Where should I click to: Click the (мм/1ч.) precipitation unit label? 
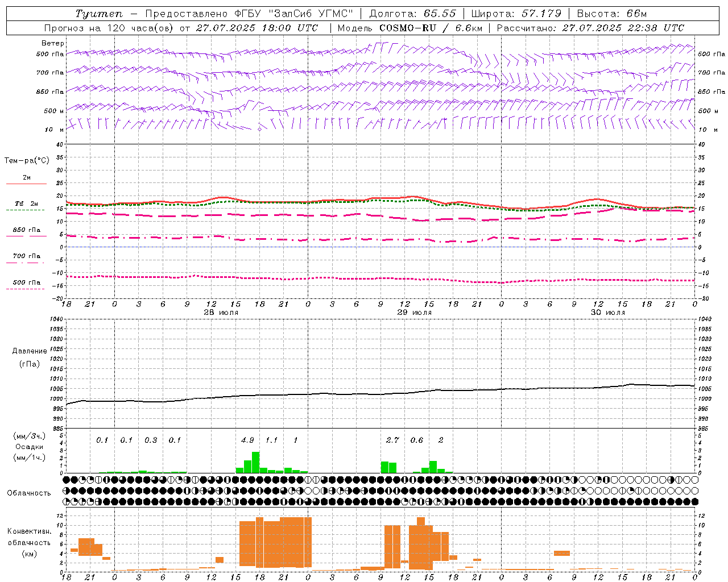point(30,458)
